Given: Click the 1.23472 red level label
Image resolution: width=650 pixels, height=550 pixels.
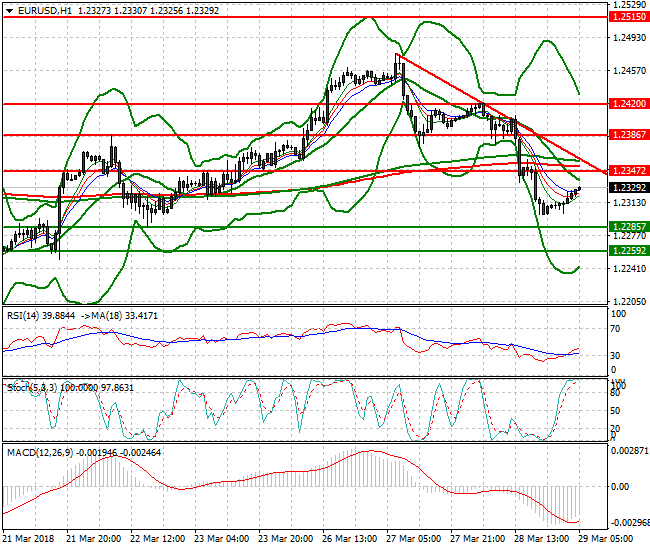Looking at the screenshot, I should coord(629,170).
